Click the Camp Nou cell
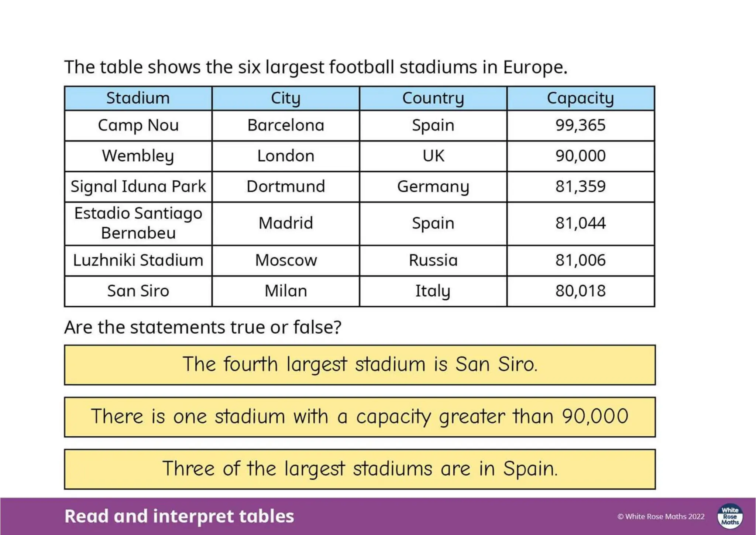Image resolution: width=756 pixels, height=535 pixels. coord(138,126)
